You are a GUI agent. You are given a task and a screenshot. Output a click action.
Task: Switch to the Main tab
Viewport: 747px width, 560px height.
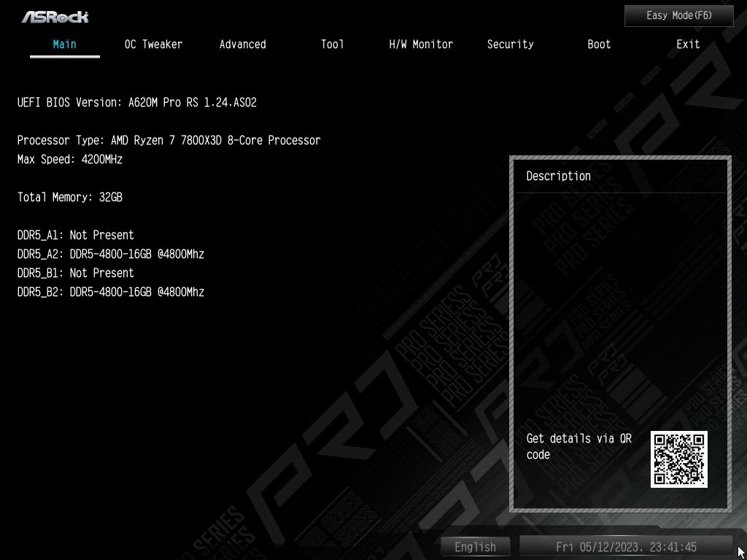pyautogui.click(x=65, y=44)
